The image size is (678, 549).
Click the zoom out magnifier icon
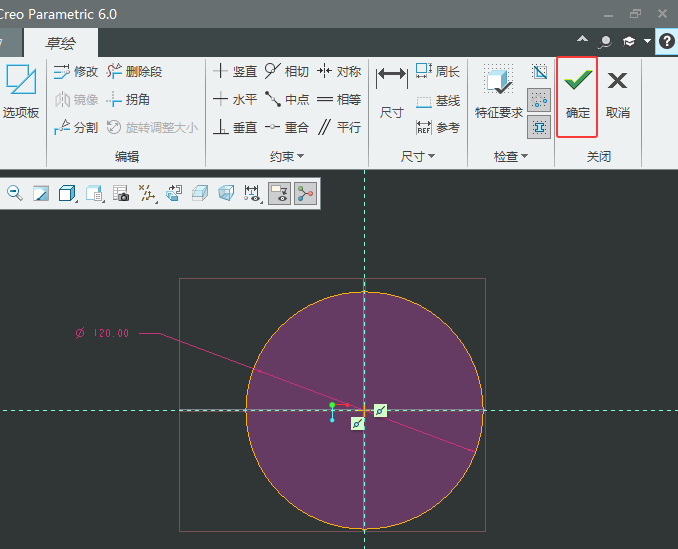click(x=15, y=193)
